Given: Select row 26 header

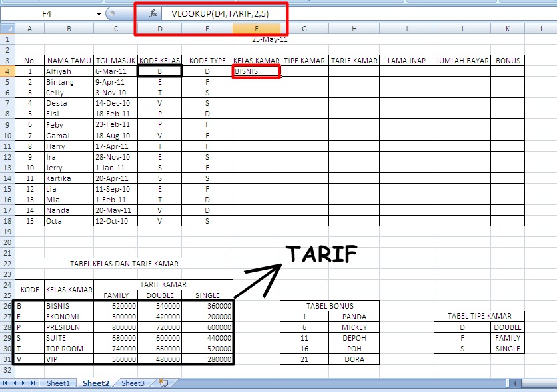Looking at the screenshot, I should coord(7,306).
